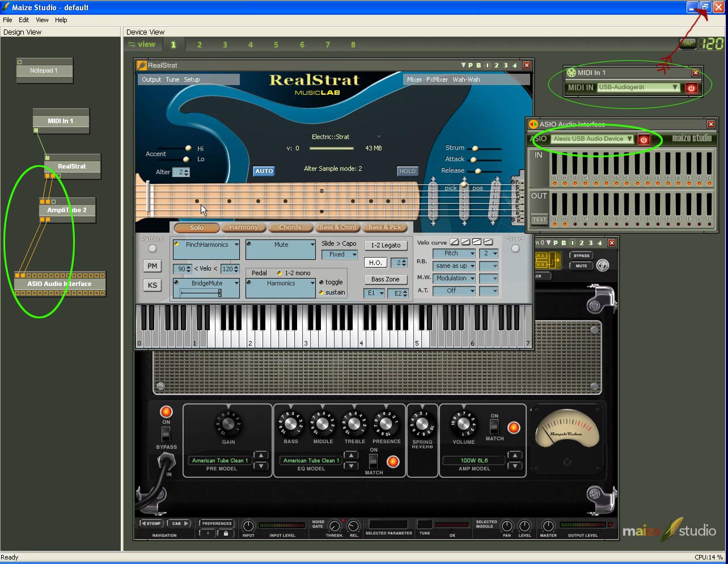Toggle the 1-2 mono pedal indicator
728x564 pixels.
point(279,273)
